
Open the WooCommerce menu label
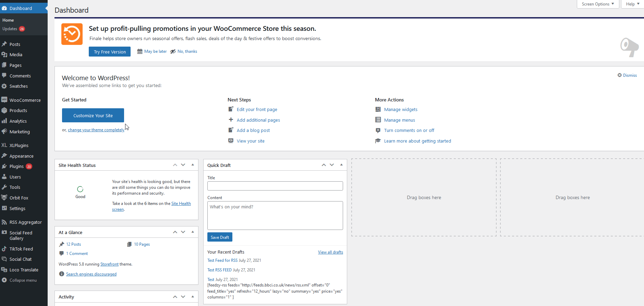[x=25, y=100]
